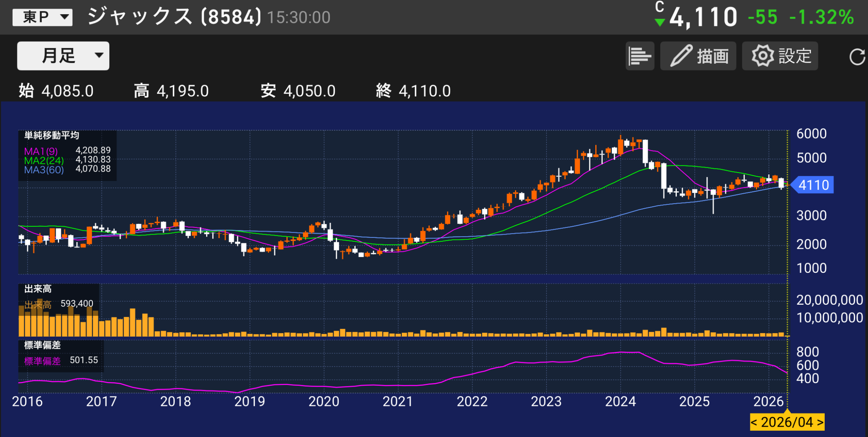Click the MA3(60) value 4,070.88
Viewport: 868px width, 437px height.
[x=93, y=169]
